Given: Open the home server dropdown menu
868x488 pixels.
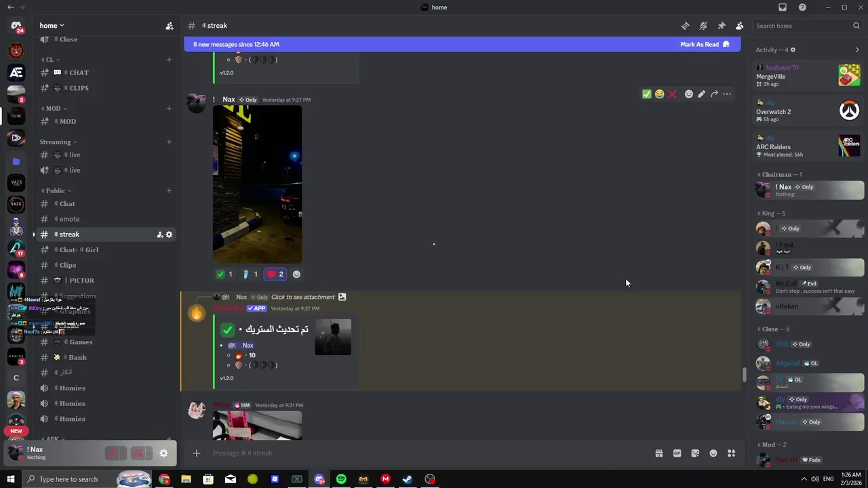Looking at the screenshot, I should tap(52, 26).
